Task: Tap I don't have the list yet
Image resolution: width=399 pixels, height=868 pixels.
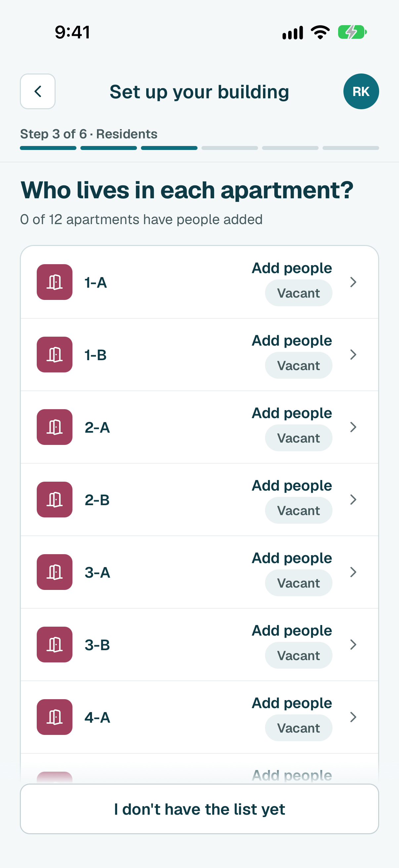Action: click(x=199, y=809)
